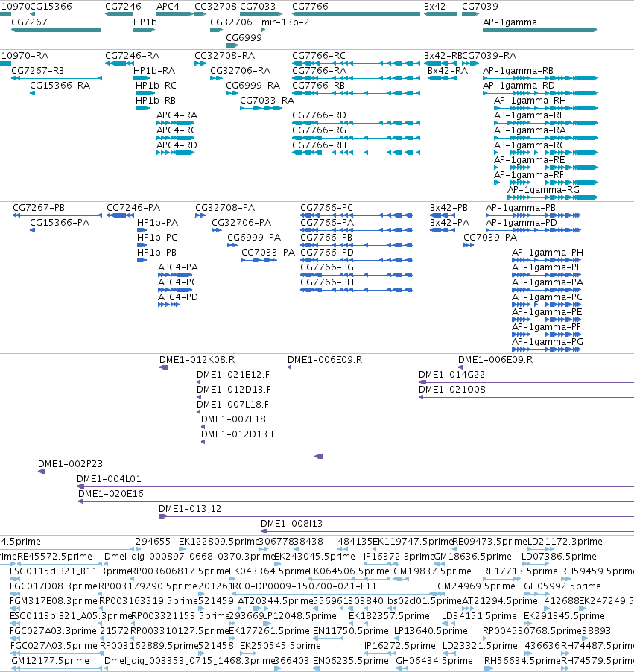This screenshot has width=634, height=672.
Task: Click transcript CG32708-RA
Action: pyautogui.click(x=225, y=56)
